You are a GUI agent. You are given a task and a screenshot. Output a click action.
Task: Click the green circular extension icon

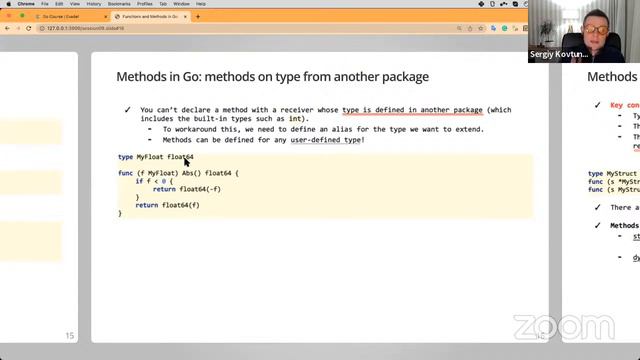tap(505, 28)
